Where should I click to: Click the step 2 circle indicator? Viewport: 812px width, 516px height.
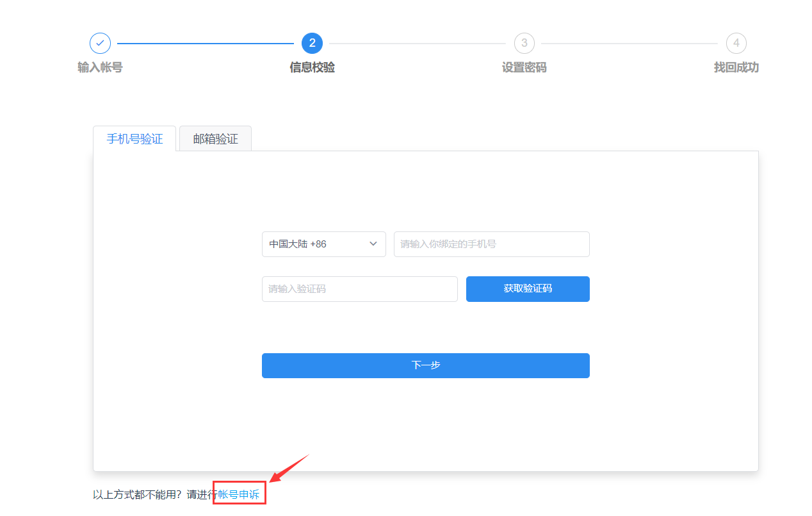[312, 43]
